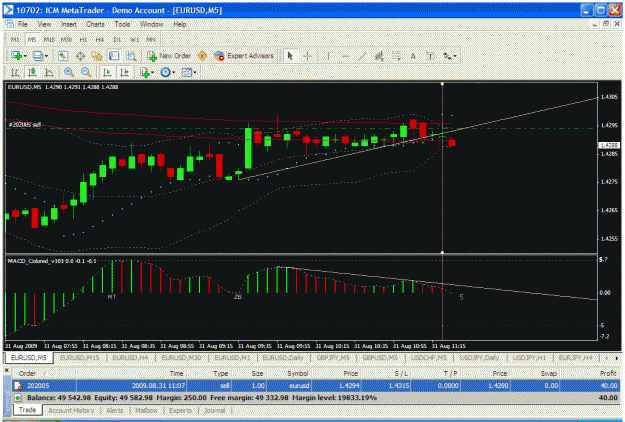625x422 pixels.
Task: Click the orange diamond icon beside New Order
Action: point(202,56)
